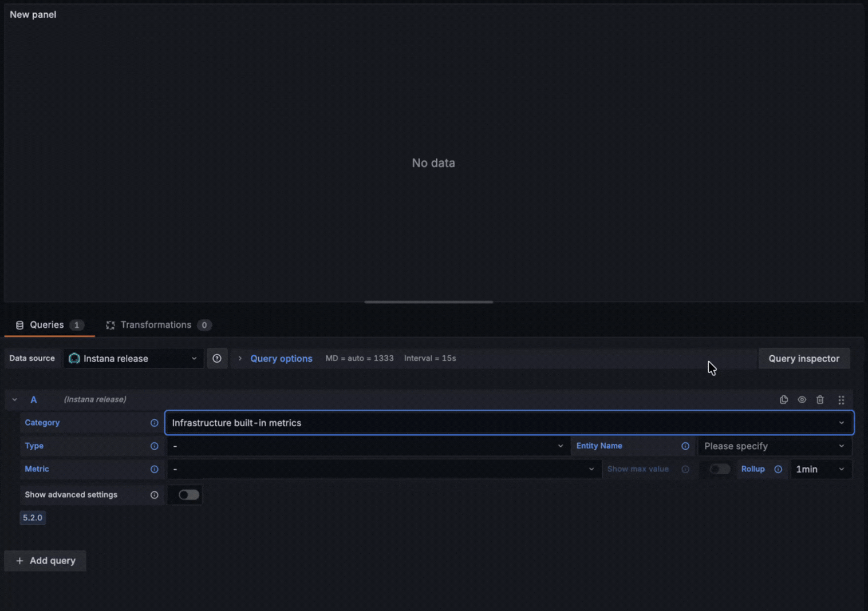Toggle query A visibility eye icon
Image resolution: width=868 pixels, height=611 pixels.
tap(802, 400)
